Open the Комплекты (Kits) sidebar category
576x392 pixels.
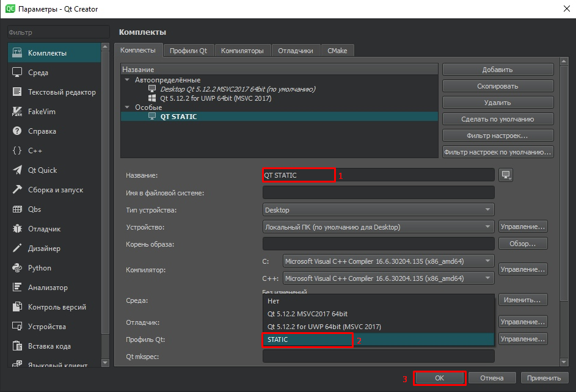pos(54,53)
